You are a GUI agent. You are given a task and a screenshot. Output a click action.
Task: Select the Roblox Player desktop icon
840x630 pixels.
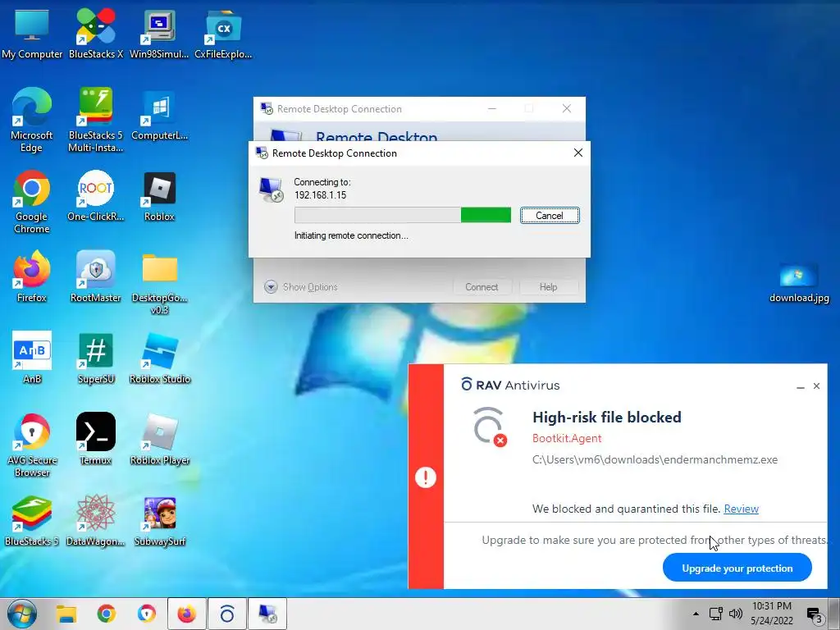(159, 440)
